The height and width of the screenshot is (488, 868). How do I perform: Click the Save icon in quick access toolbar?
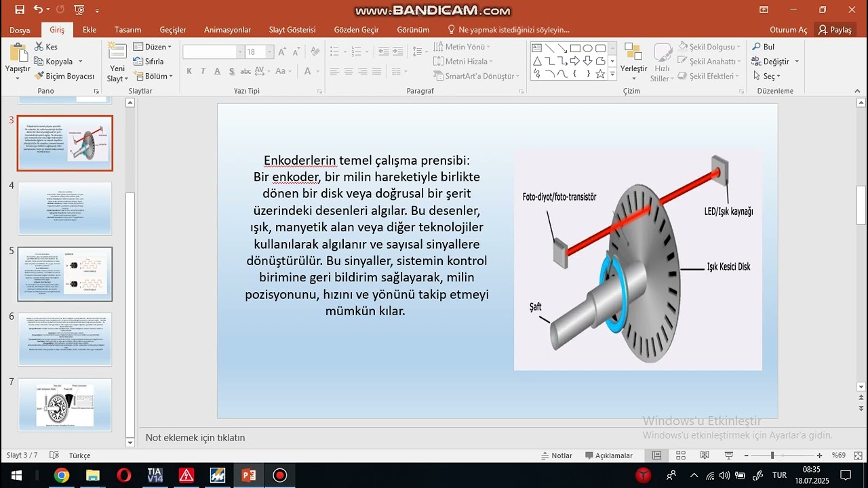click(x=20, y=9)
